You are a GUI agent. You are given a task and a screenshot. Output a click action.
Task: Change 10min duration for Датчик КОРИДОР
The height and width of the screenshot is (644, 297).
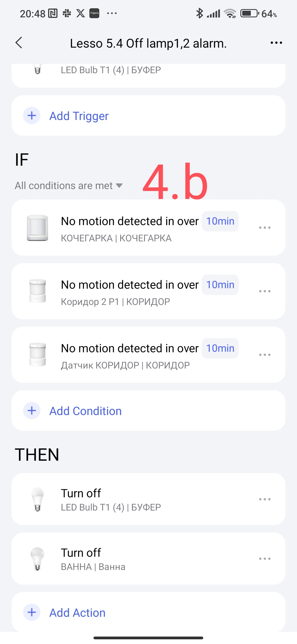[x=220, y=348]
